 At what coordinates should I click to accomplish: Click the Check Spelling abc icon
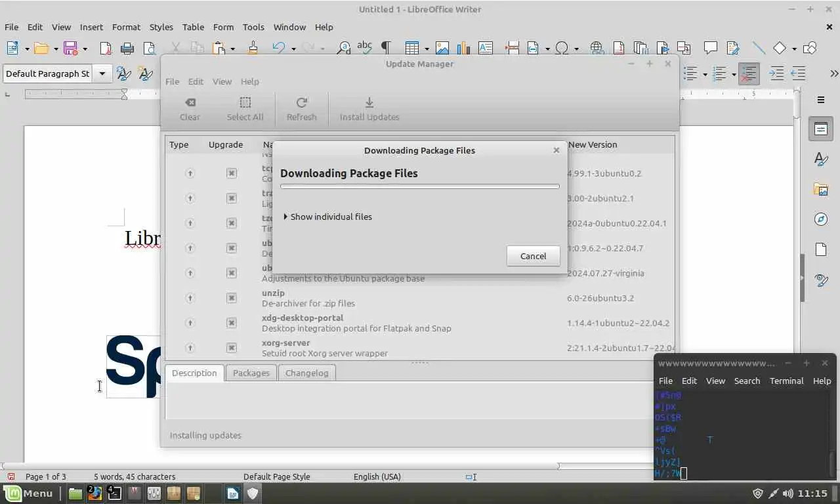(364, 47)
